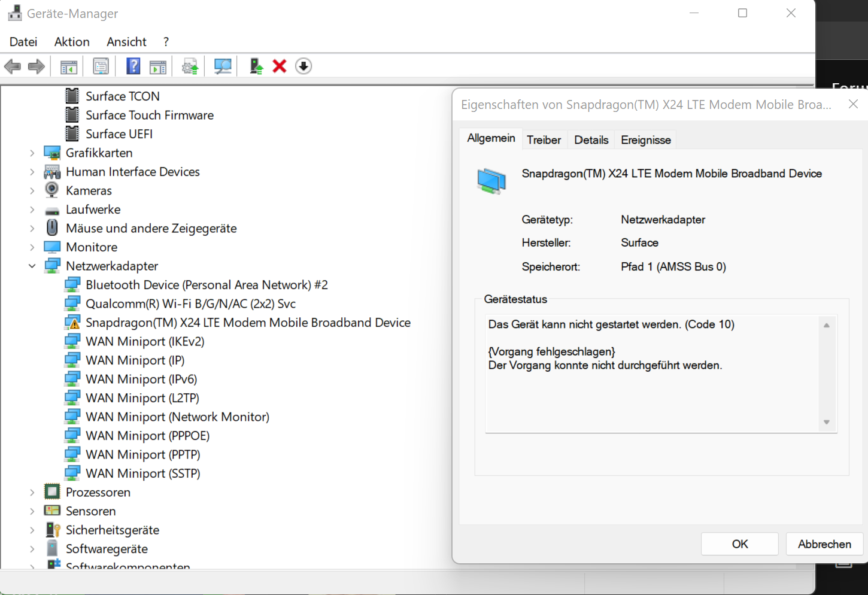Click the Sensoren category icon
Viewport: 868px width, 595px height.
52,511
